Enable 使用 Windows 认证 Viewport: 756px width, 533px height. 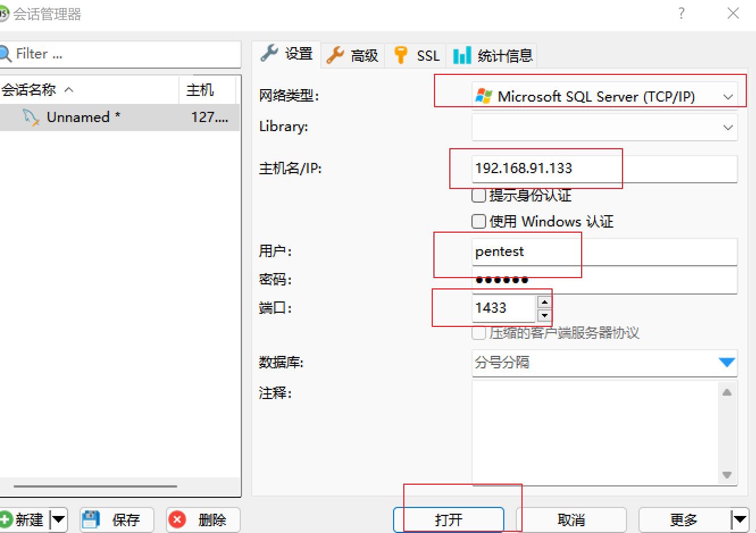(x=478, y=221)
